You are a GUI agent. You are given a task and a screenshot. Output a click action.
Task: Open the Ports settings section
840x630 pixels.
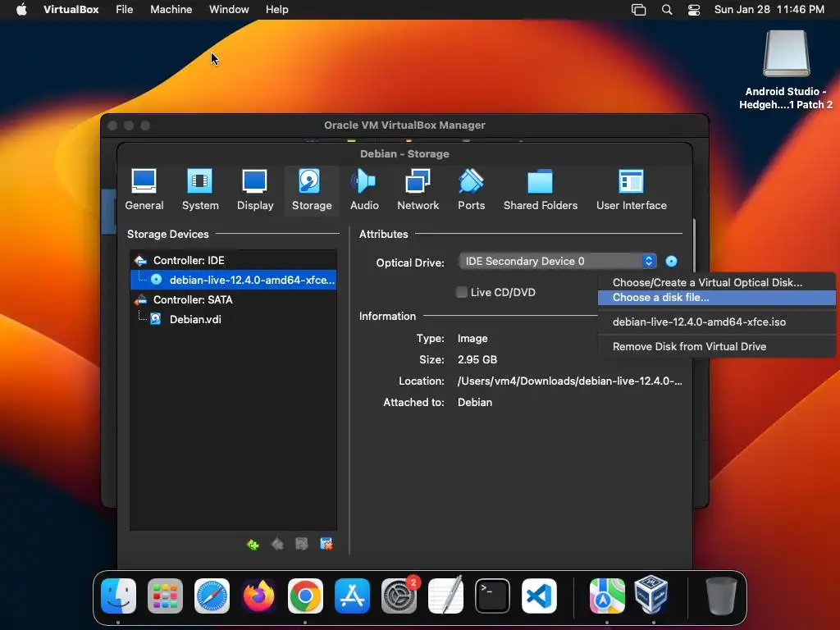coord(471,189)
